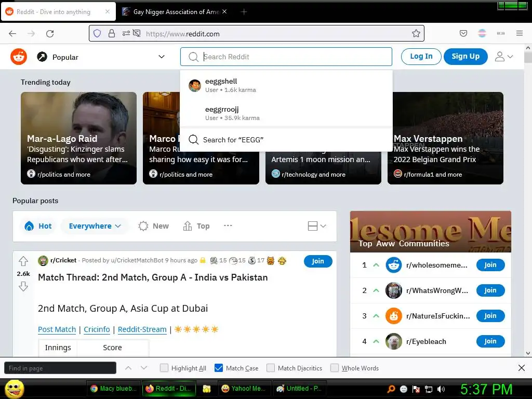
Task: Click the browser back arrow
Action: (12, 34)
